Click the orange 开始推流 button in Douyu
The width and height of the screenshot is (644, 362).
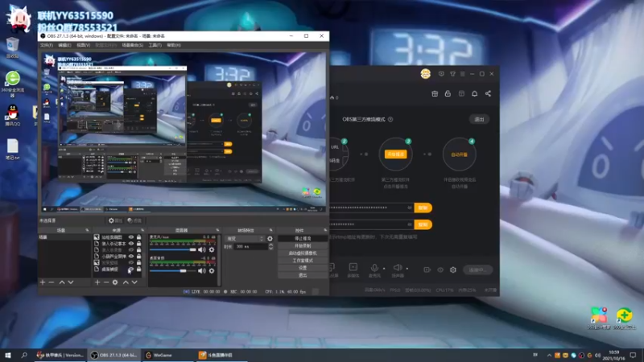[395, 154]
